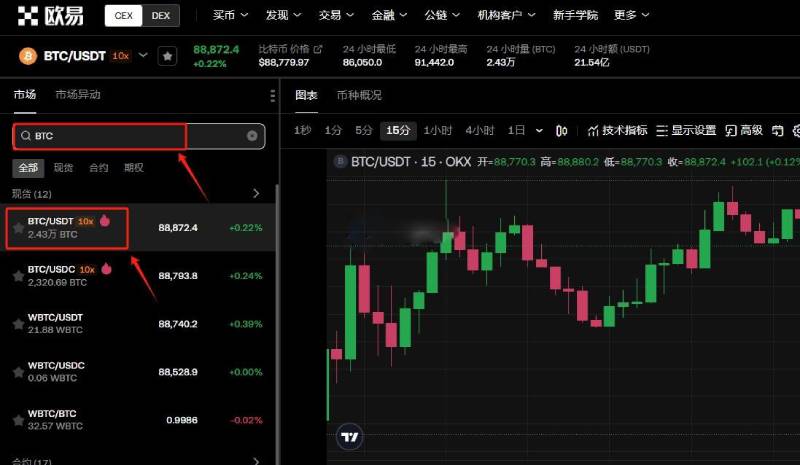Open the 交易 menu
The image size is (800, 465).
click(336, 15)
